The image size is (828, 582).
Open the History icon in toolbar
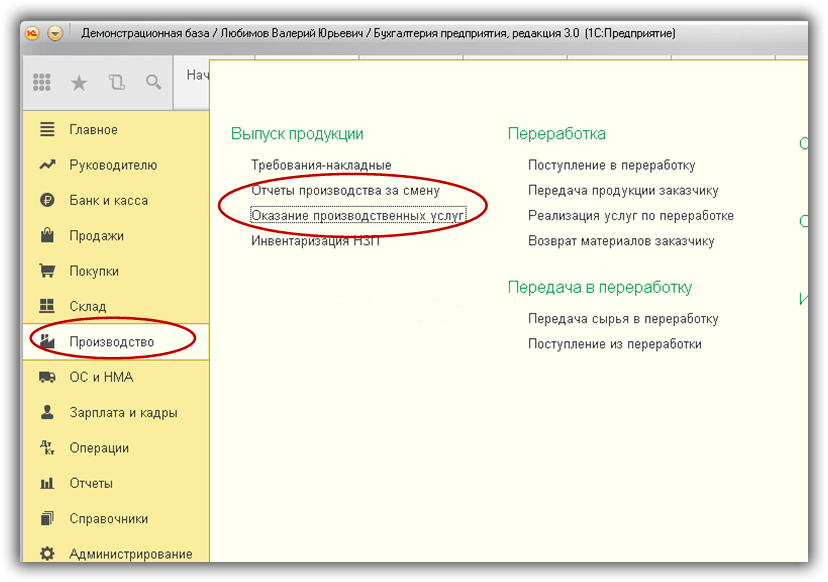[116, 82]
